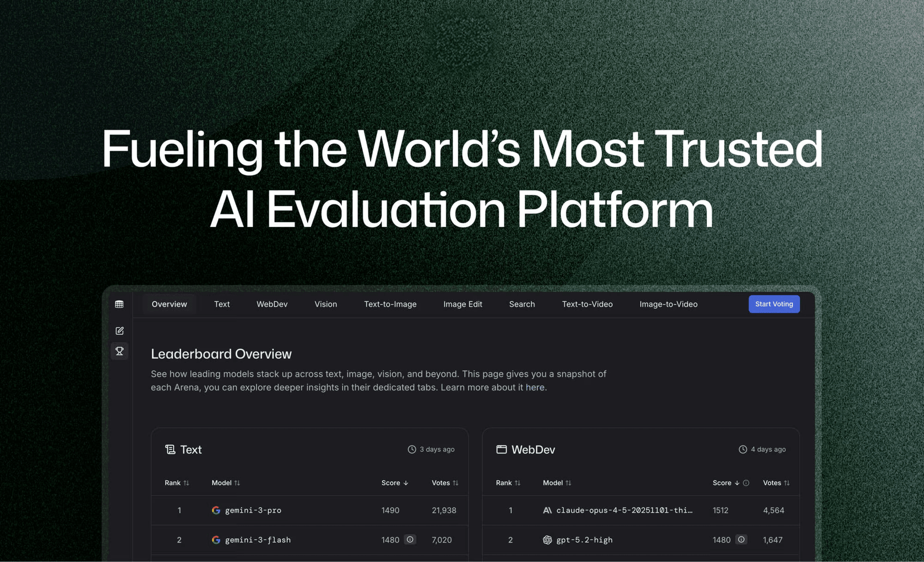
Task: Open the Vision tab
Action: [326, 304]
